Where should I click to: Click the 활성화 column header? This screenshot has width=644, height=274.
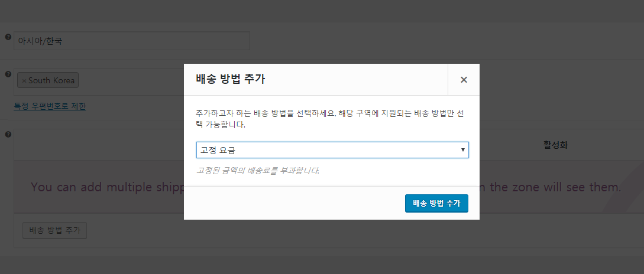[x=555, y=145]
